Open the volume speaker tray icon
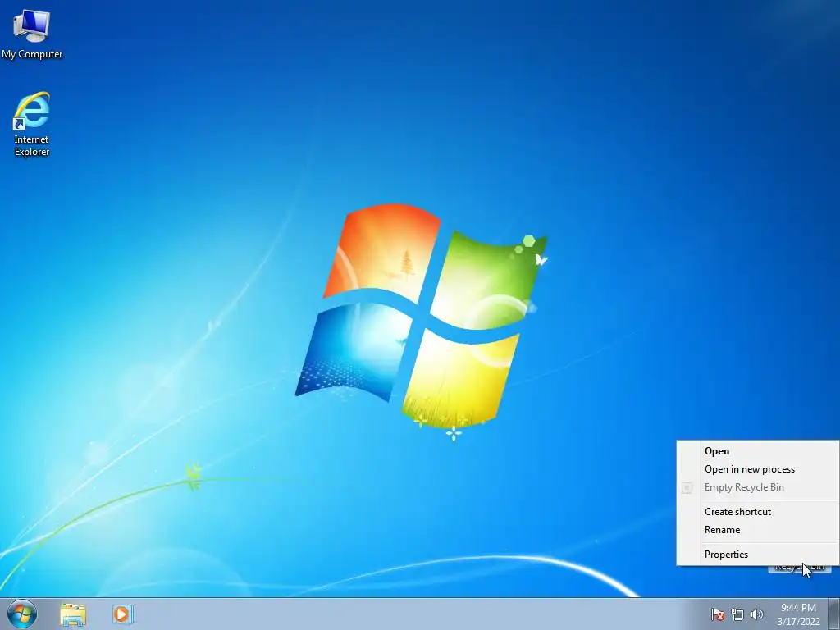This screenshot has height=630, width=840. tap(757, 614)
